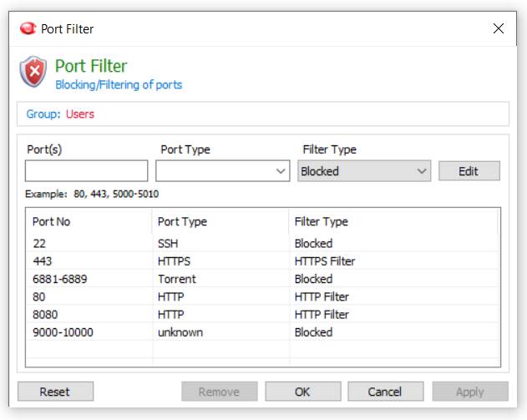Click the Users group name link
Screen dimensions: 527x420
pyautogui.click(x=80, y=114)
